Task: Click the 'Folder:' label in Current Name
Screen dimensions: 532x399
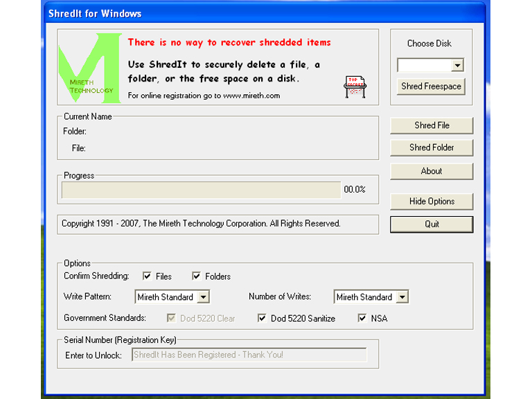Action: pos(75,132)
